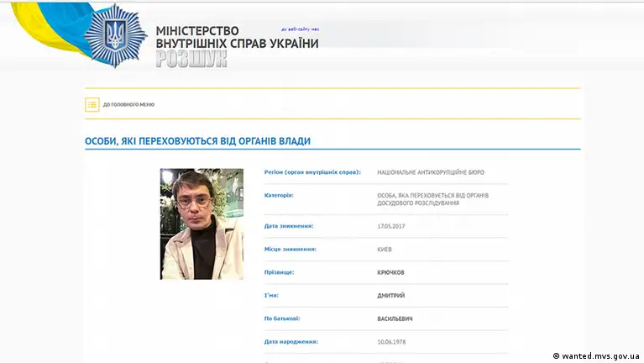Click 'Міністерство внутрішніх справ України' title
This screenshot has width=644, height=363.
click(237, 37)
